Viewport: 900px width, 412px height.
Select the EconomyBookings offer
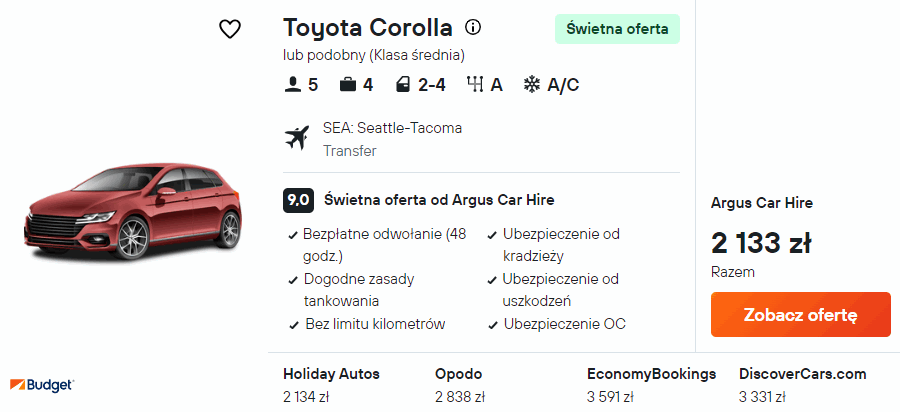tap(651, 384)
